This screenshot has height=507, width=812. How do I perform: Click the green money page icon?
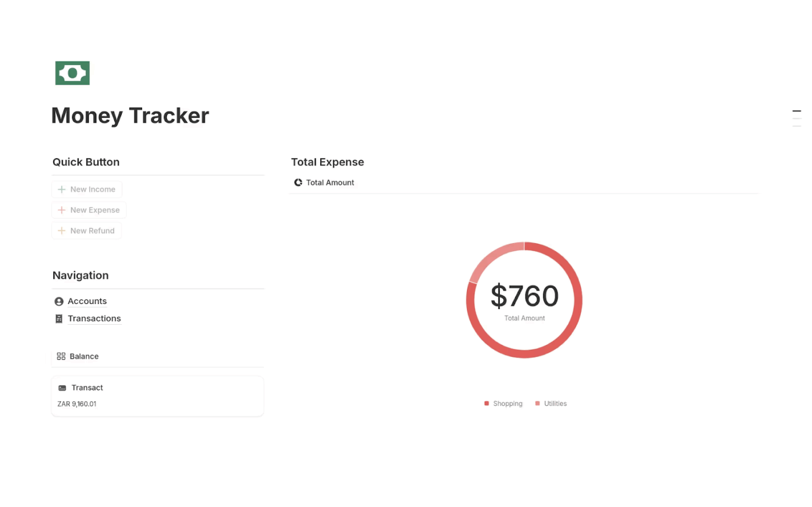coord(72,73)
